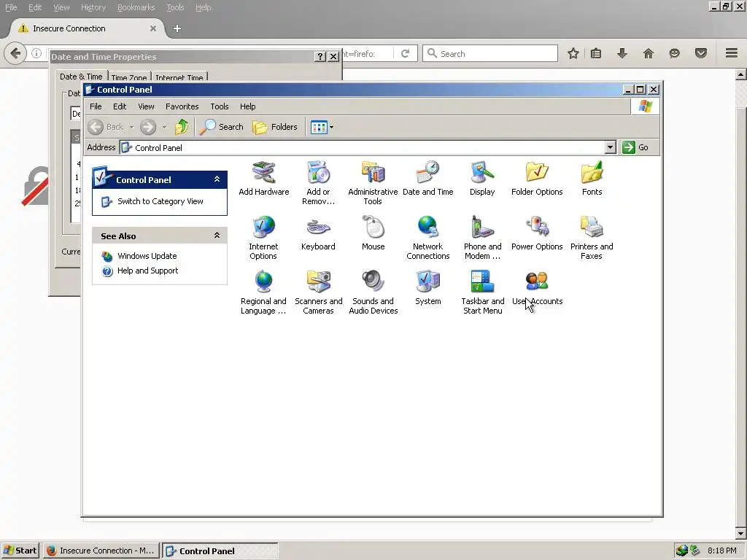Click the Windows Start button
Viewport: 747px width, 560px height.
(20, 551)
